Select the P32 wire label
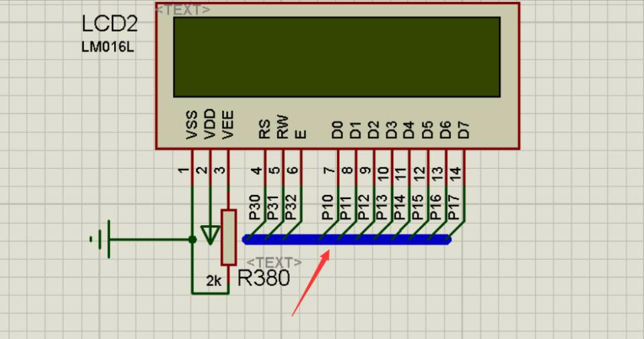Viewport: 644px width, 339px height. (x=290, y=207)
